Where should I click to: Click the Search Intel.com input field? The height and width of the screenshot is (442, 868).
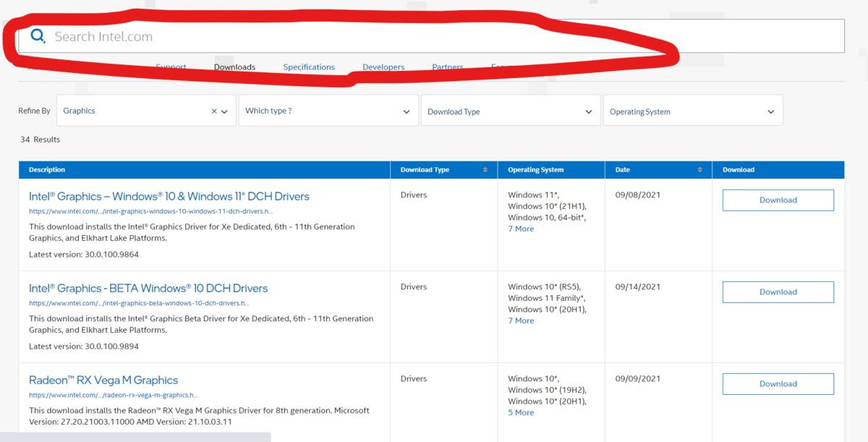click(431, 36)
